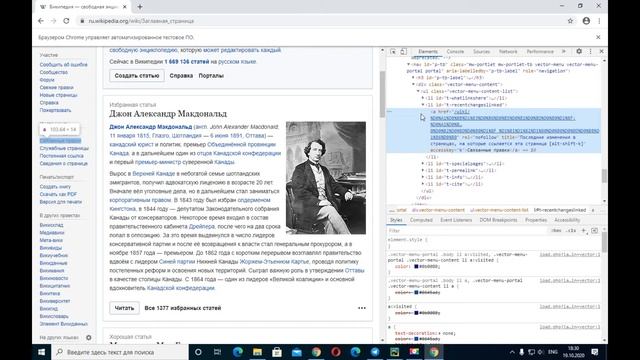Viewport: 640px width, 360px height.
Task: Open the Chrome profile avatar
Action: click(x=586, y=21)
